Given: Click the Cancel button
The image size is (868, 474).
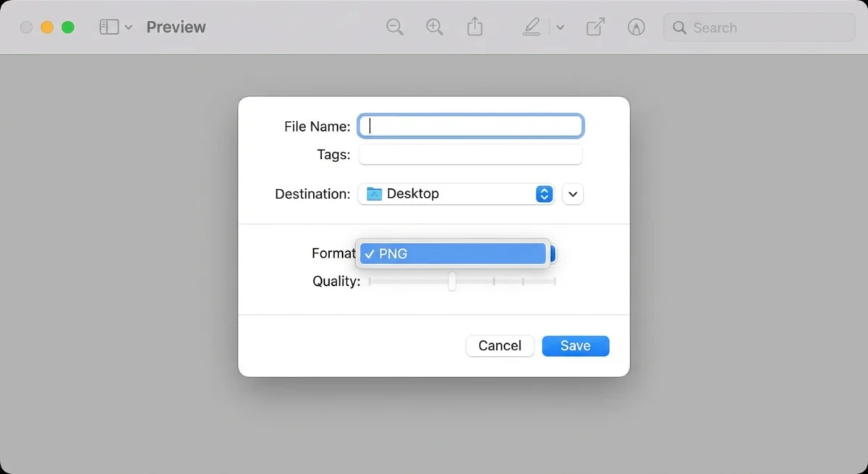Looking at the screenshot, I should (x=500, y=346).
